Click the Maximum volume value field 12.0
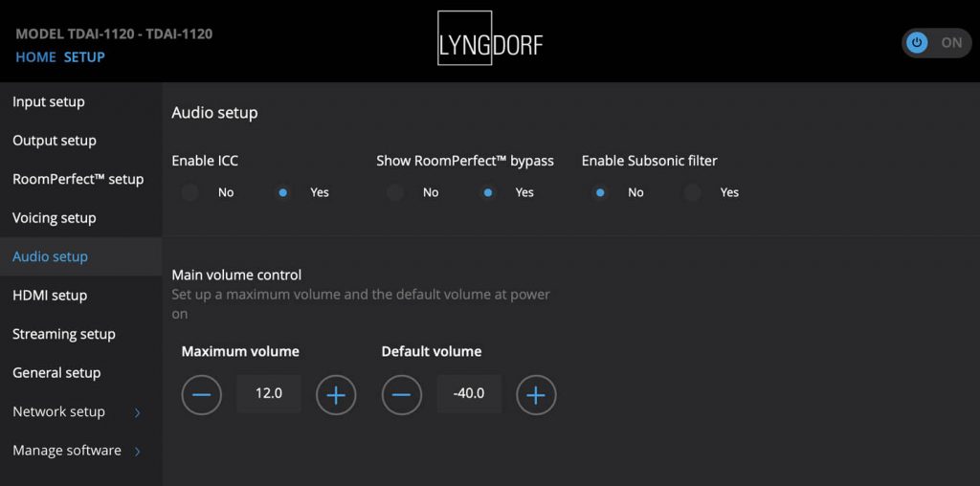980x486 pixels. (269, 393)
